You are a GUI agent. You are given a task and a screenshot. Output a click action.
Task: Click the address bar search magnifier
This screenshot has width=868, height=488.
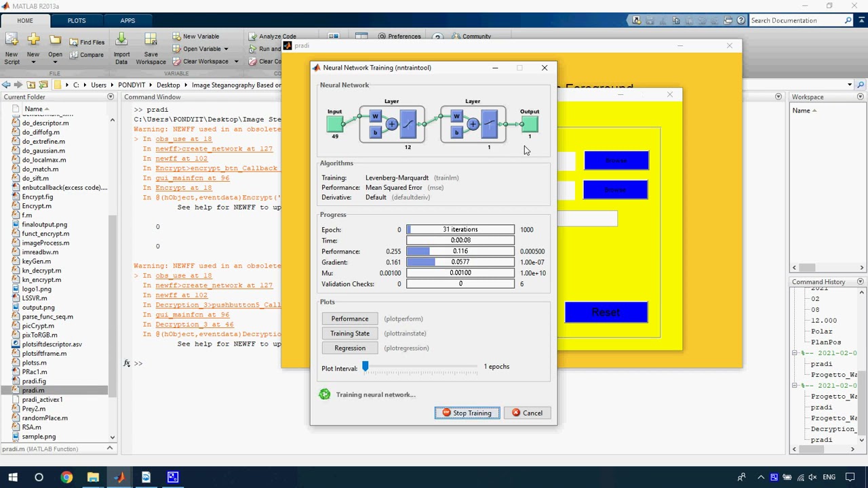tap(861, 85)
